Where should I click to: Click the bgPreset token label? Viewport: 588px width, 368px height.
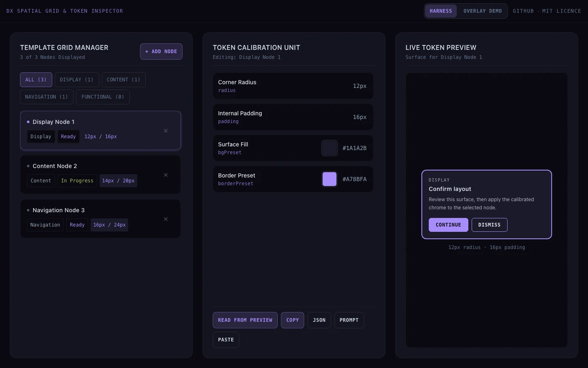tap(230, 153)
